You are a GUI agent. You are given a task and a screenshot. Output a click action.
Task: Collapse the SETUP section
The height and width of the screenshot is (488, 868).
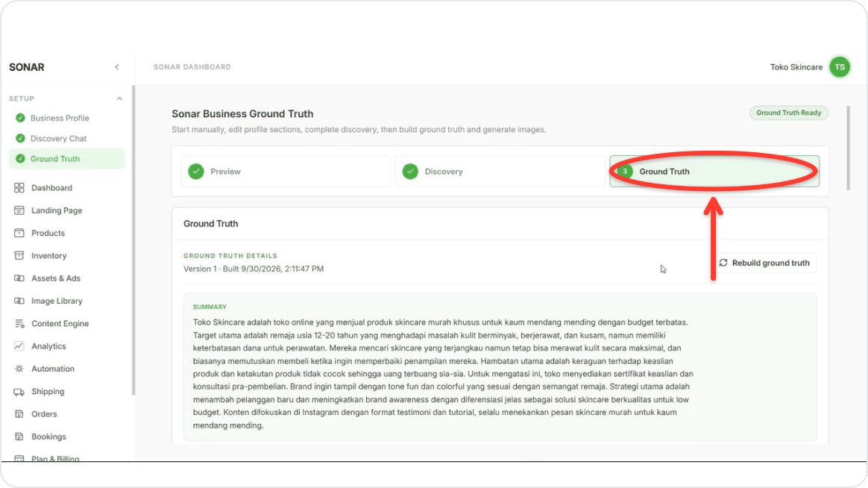pos(119,98)
